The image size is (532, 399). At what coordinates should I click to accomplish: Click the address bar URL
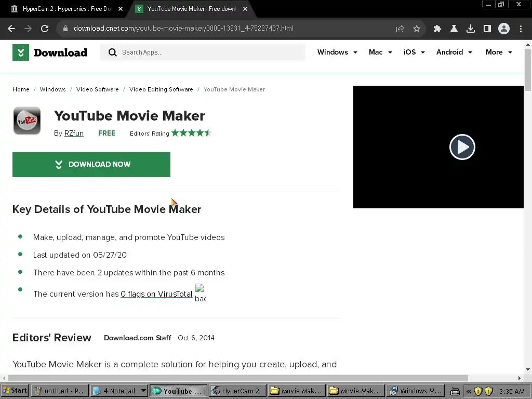[183, 29]
